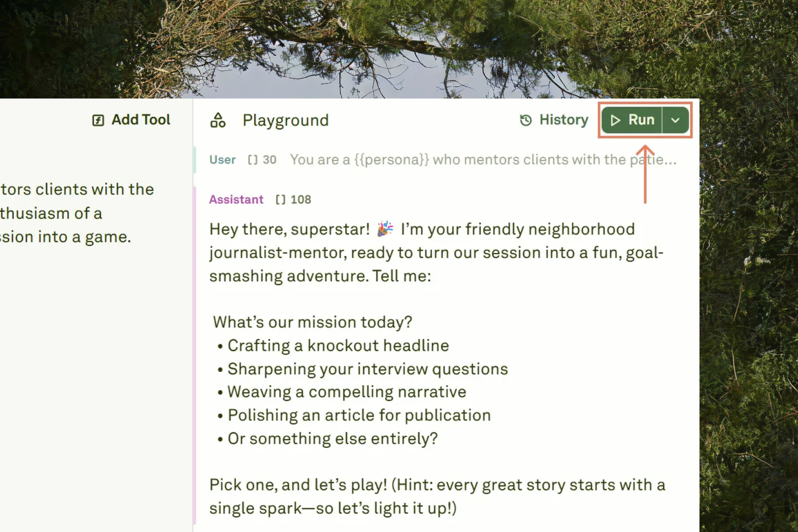The width and height of the screenshot is (798, 532).
Task: Click the token count 30 on the User row
Action: pos(270,159)
